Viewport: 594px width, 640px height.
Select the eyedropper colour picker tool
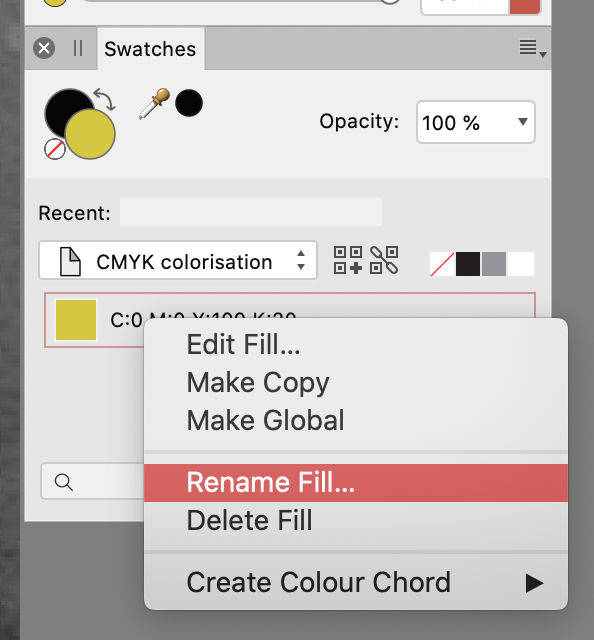point(154,103)
